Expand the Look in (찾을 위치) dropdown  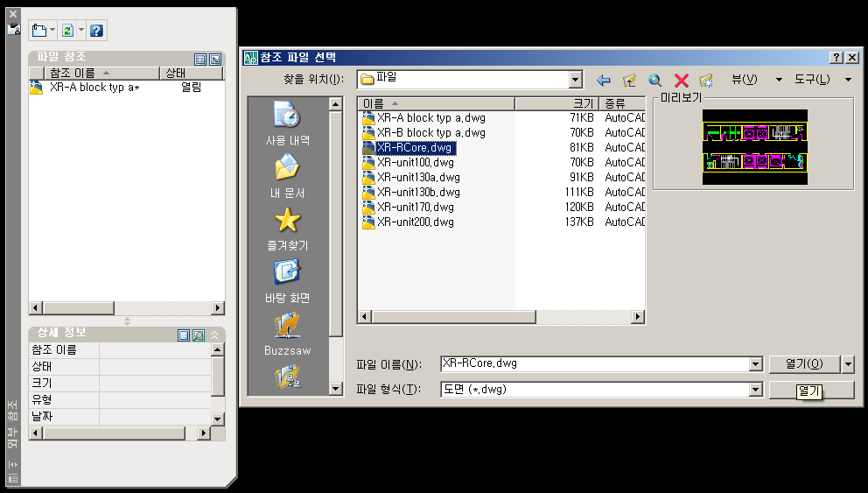(575, 80)
